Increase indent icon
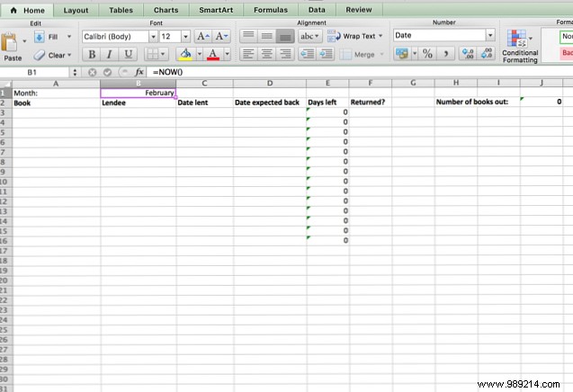This screenshot has height=392, width=573. (x=326, y=55)
